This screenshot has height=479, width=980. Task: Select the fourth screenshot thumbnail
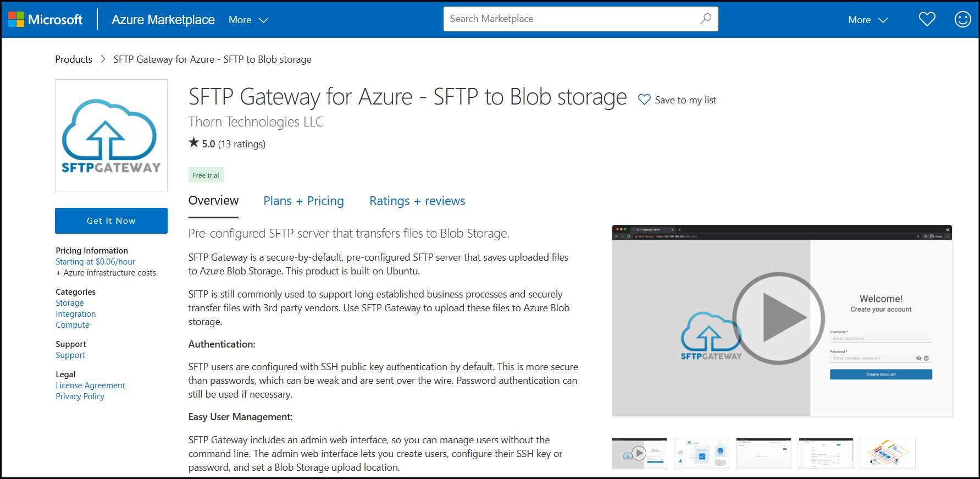click(x=826, y=453)
